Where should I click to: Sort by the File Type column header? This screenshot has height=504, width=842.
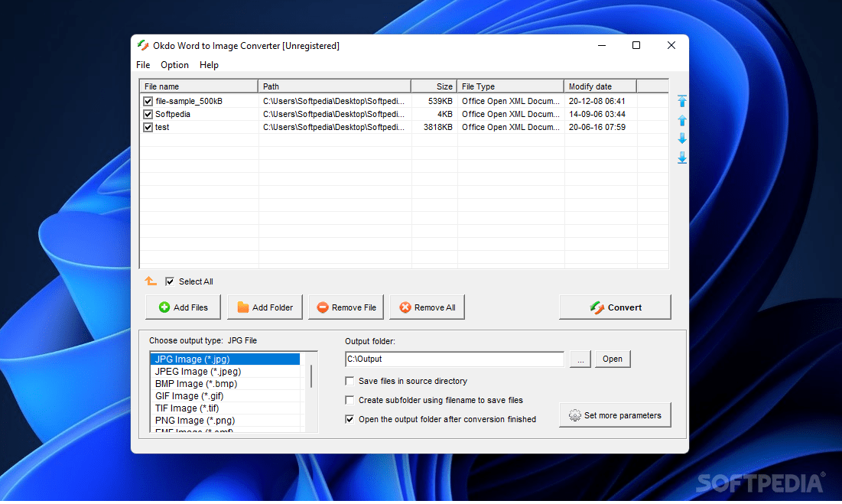coord(510,86)
